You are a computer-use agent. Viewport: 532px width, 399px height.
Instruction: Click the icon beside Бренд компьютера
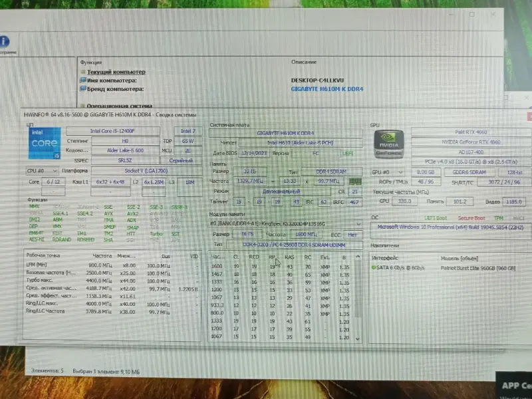[x=83, y=89]
